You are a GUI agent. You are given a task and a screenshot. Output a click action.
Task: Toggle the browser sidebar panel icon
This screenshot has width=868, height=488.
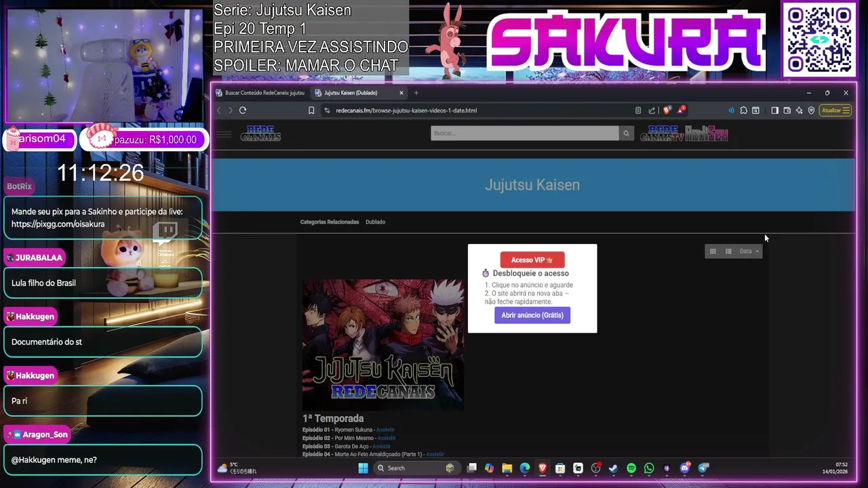click(x=774, y=110)
